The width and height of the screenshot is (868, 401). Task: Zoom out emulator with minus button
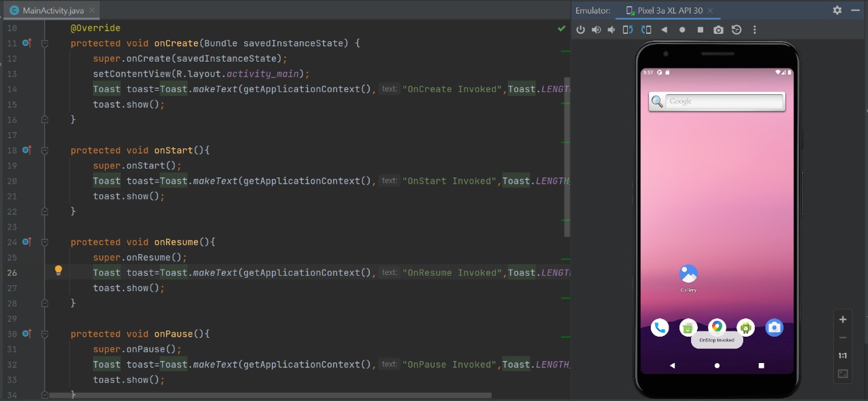pos(843,337)
